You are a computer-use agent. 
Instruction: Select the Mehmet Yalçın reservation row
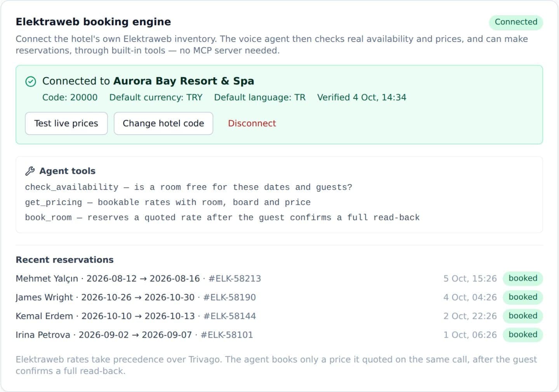279,279
